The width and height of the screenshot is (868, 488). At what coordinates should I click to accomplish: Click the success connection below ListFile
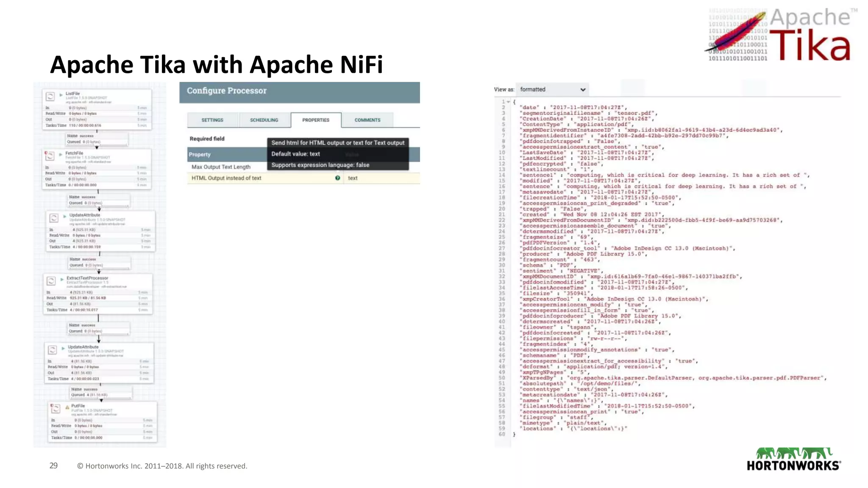[x=97, y=139]
